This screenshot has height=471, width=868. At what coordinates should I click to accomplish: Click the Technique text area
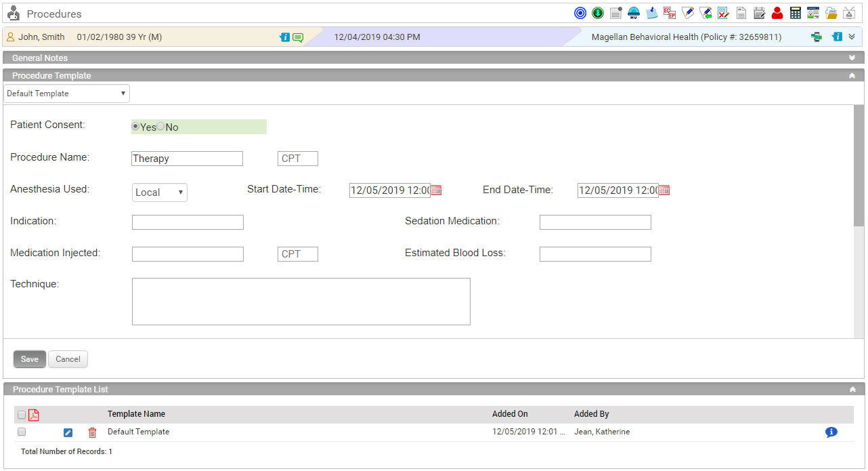point(301,302)
